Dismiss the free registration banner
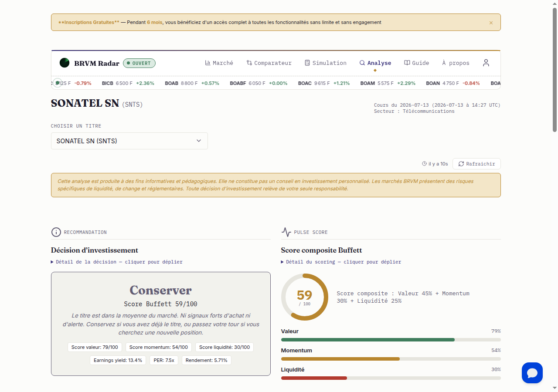 click(x=491, y=23)
